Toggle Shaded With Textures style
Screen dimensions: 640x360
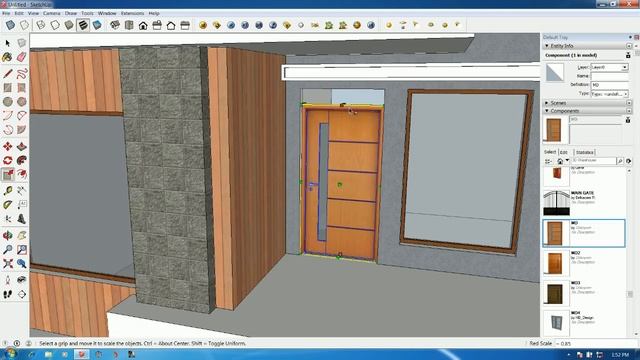coord(83,25)
